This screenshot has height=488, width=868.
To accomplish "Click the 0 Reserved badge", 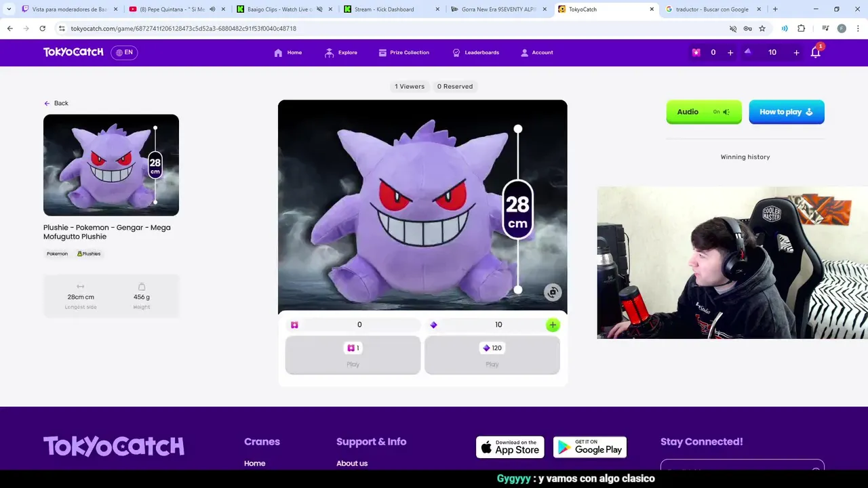I will point(455,86).
